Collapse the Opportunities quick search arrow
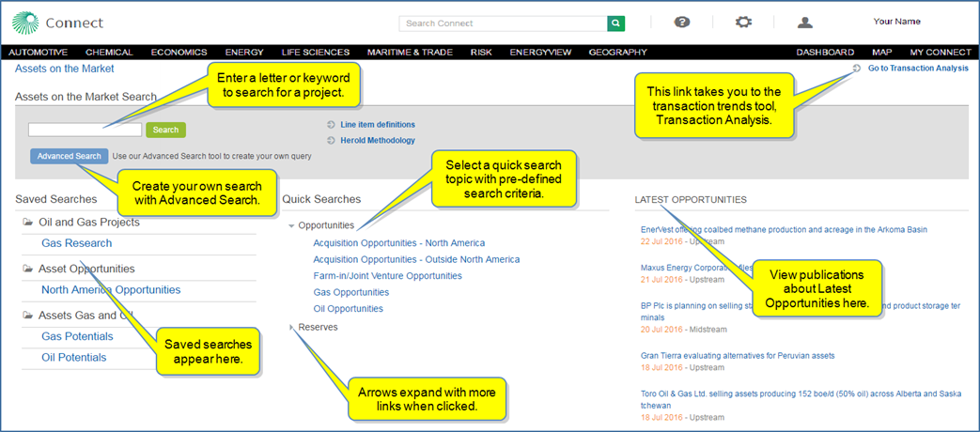 (x=291, y=226)
